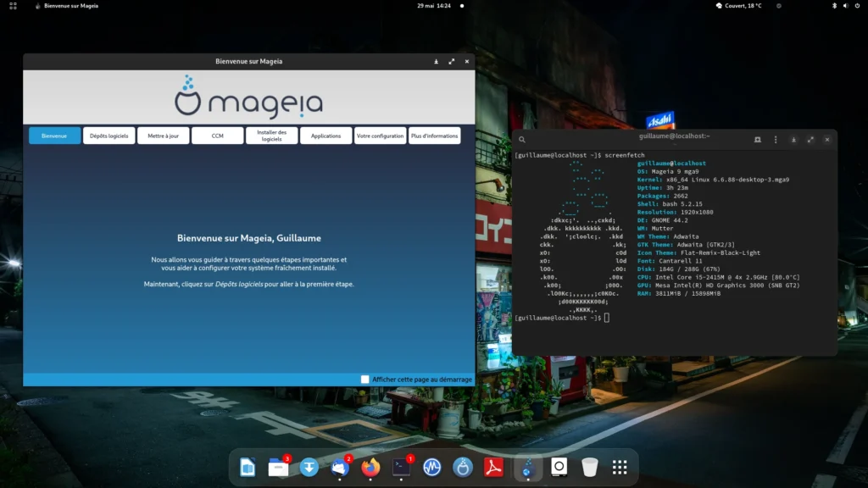The image size is (868, 488).
Task: Maximize the terminal window
Action: [810, 140]
